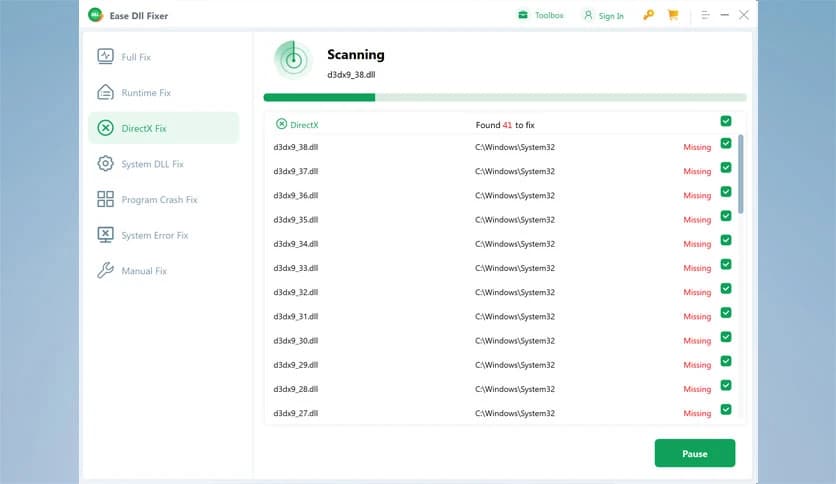
Task: Uncheck the d3dx9_37.dll checkbox
Action: (x=726, y=167)
